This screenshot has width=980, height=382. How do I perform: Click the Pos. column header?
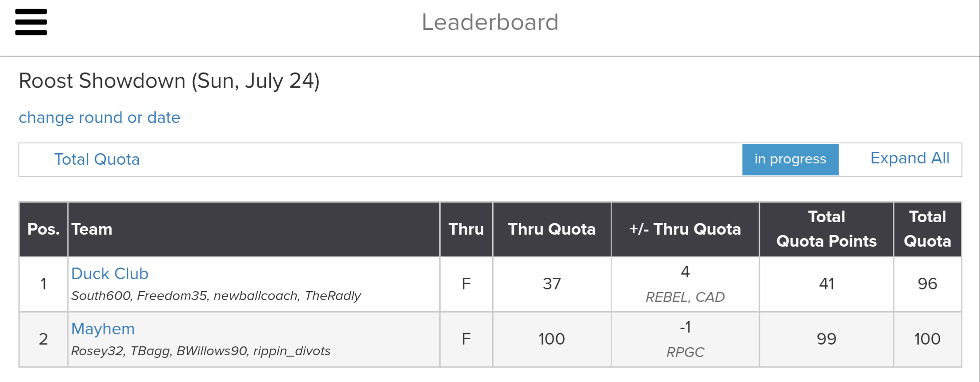point(44,229)
